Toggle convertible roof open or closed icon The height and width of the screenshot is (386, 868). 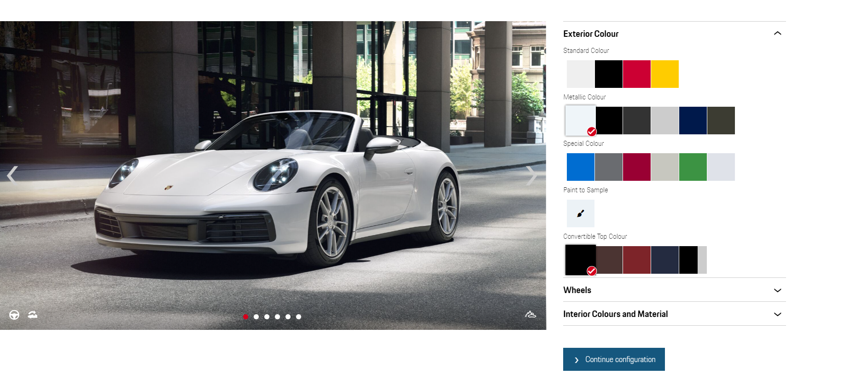pyautogui.click(x=33, y=315)
